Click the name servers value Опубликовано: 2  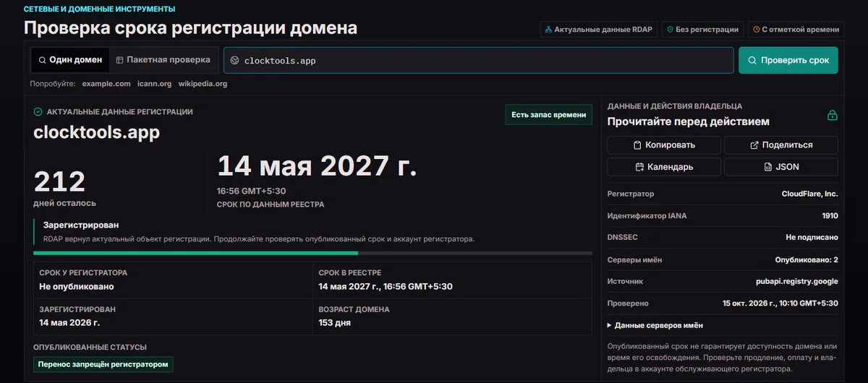pos(807,259)
